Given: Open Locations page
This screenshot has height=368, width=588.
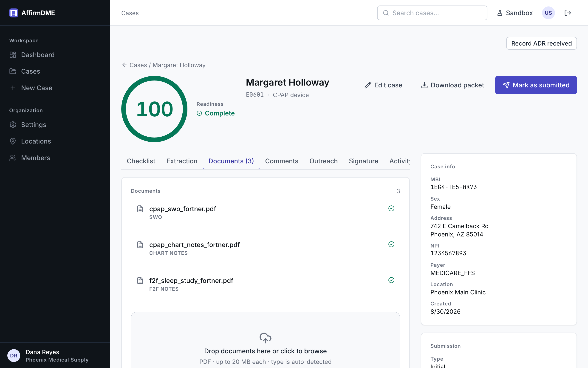Looking at the screenshot, I should (30, 141).
